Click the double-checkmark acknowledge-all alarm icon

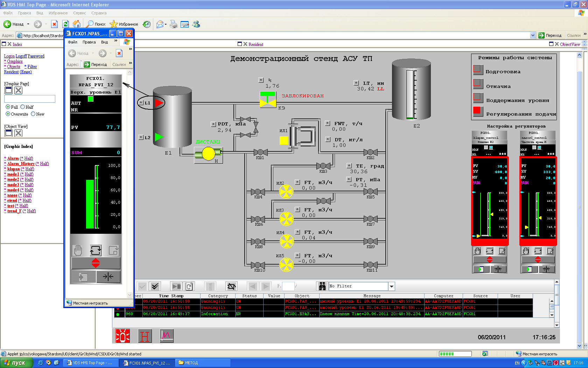click(155, 286)
